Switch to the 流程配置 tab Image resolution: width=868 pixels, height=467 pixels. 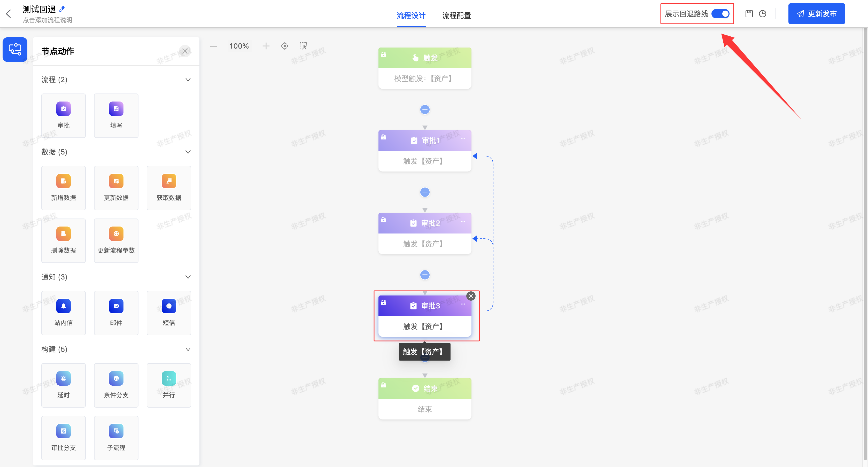point(456,15)
